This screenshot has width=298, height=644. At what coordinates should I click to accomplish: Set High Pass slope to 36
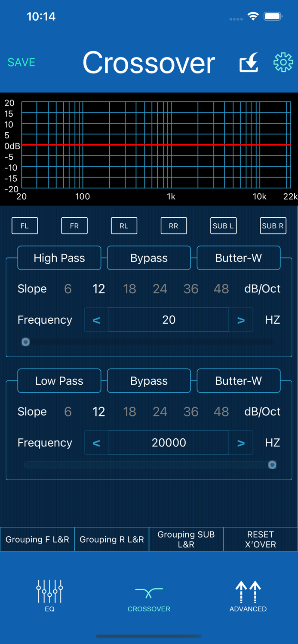click(x=191, y=289)
